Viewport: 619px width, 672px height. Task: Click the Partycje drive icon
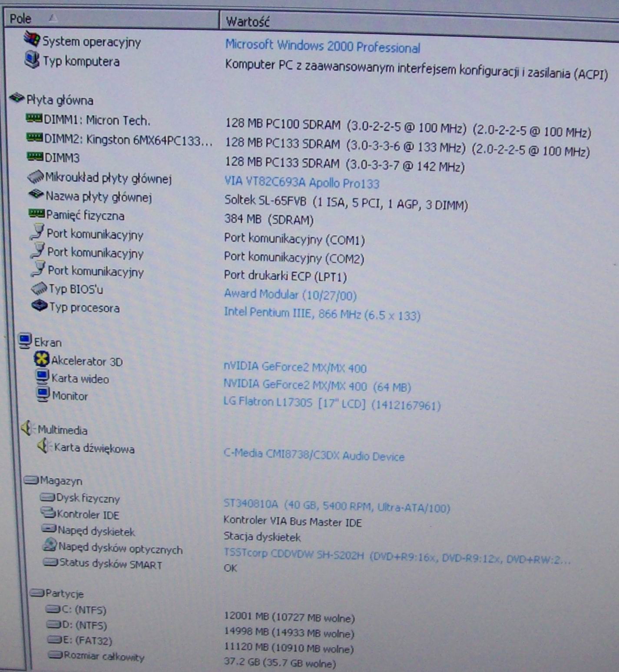tap(37, 593)
